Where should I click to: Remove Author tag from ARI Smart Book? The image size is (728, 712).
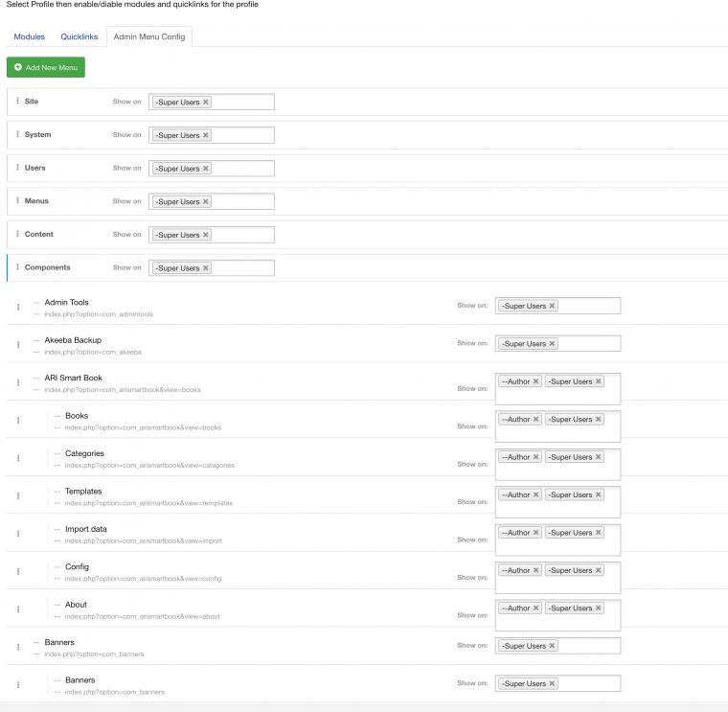pos(536,381)
